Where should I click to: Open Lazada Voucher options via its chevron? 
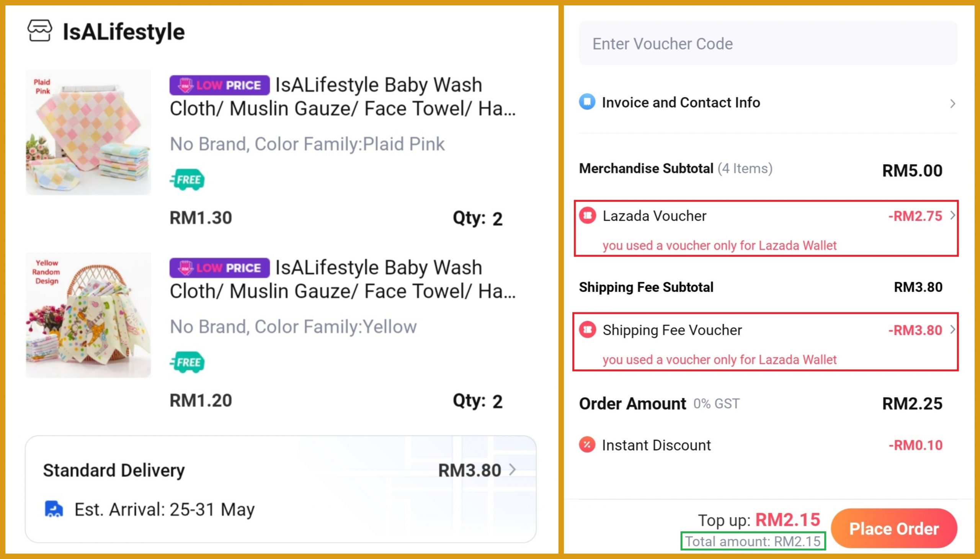point(953,215)
